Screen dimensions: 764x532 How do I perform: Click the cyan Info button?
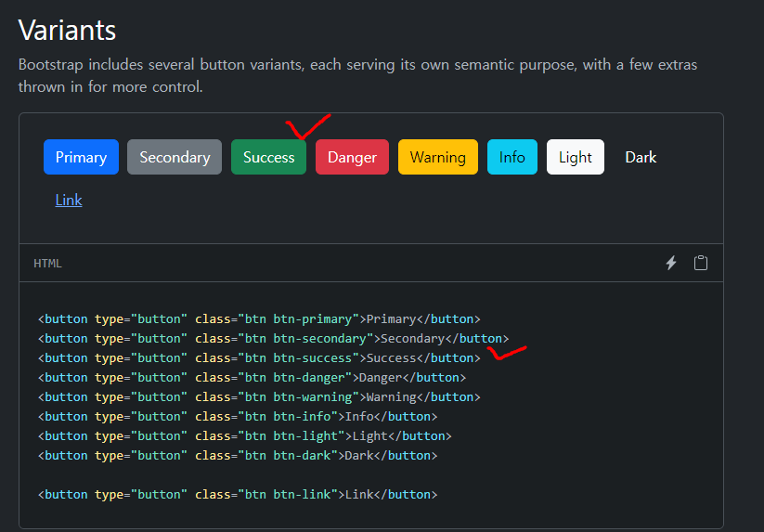click(512, 157)
